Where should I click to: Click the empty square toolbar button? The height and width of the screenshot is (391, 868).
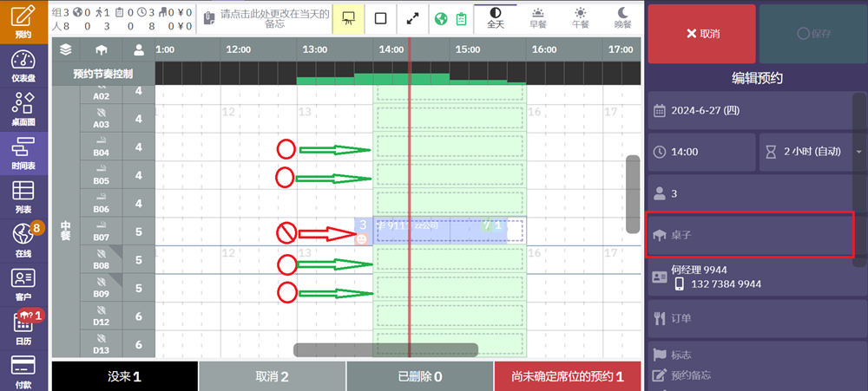[380, 19]
